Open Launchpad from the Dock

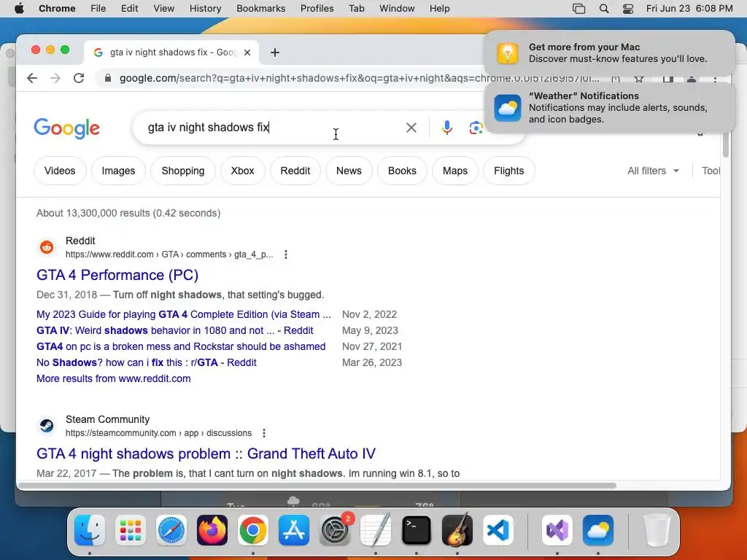131,531
